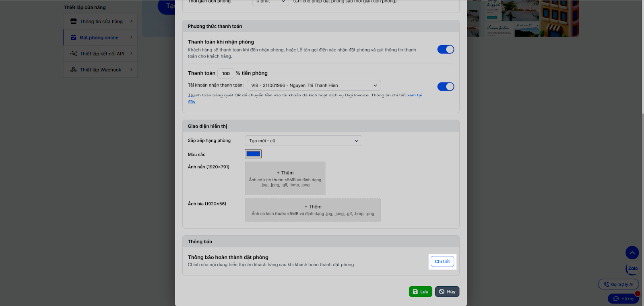Click the Chi tiết button
Screen dimensions: 644x306
pos(442,262)
